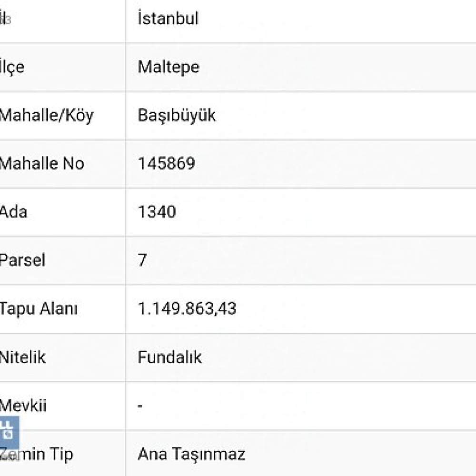Screen dimensions: 476x476
Task: Select the 1.149.863,43 area value
Action: [187, 308]
